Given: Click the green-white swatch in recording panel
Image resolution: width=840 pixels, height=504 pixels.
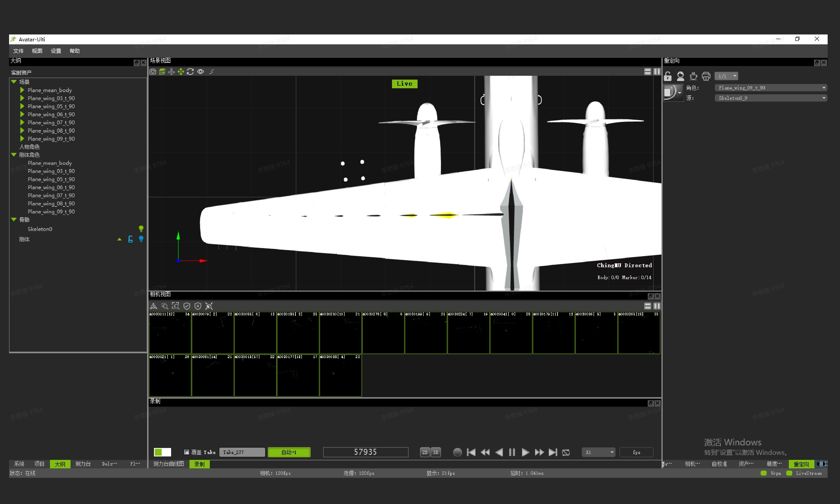Looking at the screenshot, I should coord(162,452).
